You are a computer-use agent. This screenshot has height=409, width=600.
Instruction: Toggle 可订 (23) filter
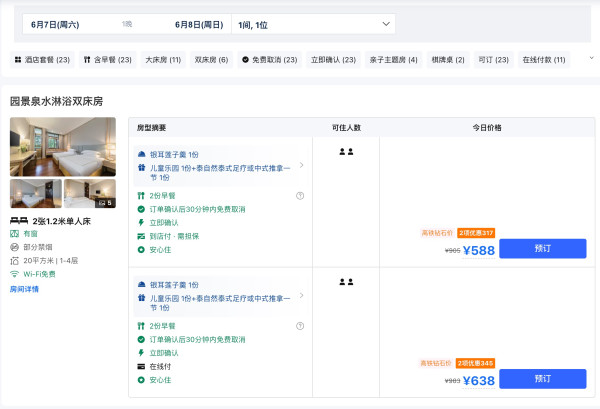[494, 60]
